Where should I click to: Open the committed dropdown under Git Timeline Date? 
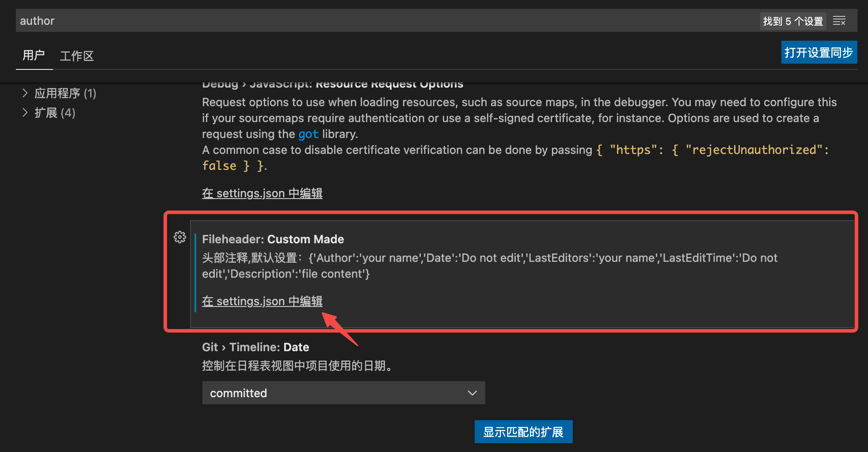(344, 393)
